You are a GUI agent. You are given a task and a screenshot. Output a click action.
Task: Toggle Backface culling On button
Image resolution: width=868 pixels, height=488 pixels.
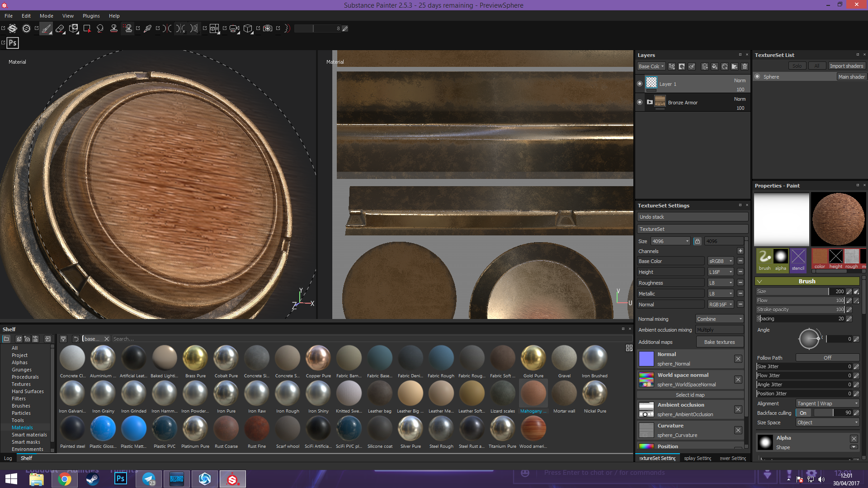click(x=803, y=413)
